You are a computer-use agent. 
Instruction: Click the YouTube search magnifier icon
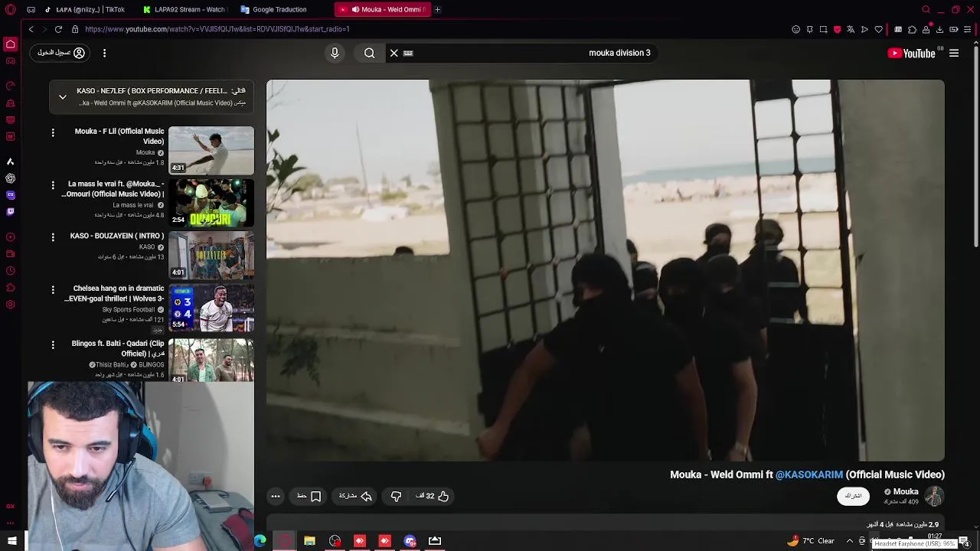pyautogui.click(x=369, y=53)
